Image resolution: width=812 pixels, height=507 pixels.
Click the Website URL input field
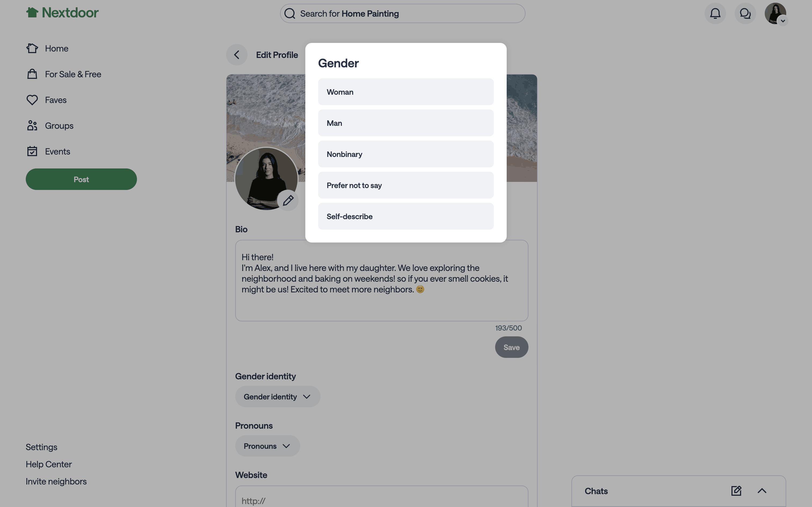click(x=382, y=497)
